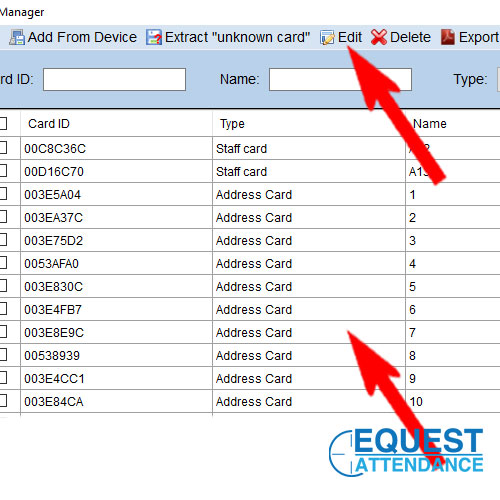Select the row with card 0053AFA0
The height and width of the screenshot is (500, 500).
pos(250,263)
